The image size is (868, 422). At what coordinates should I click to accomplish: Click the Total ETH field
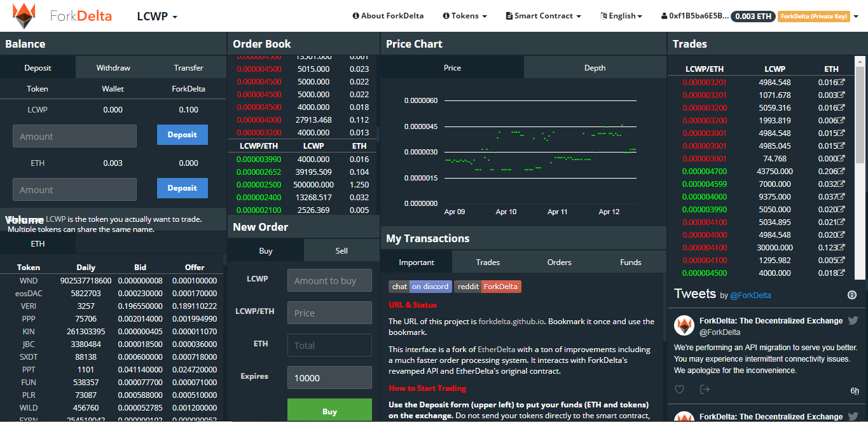(x=329, y=345)
